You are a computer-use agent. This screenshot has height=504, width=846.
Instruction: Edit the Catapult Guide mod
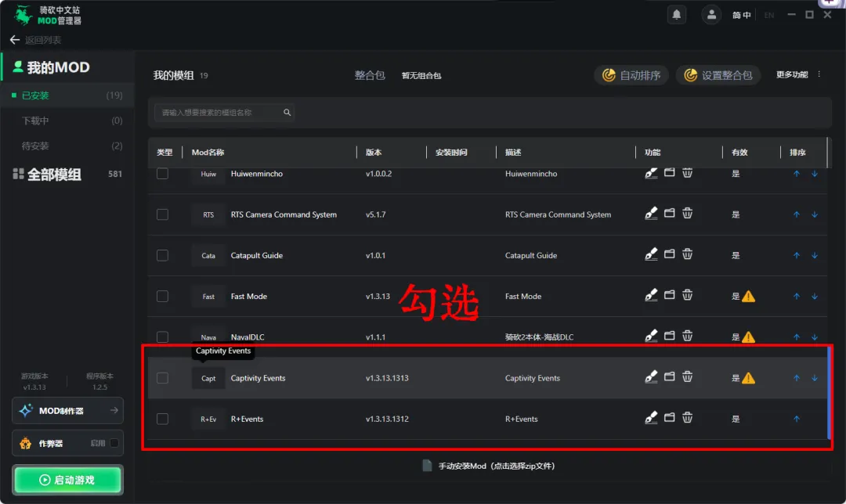651,254
